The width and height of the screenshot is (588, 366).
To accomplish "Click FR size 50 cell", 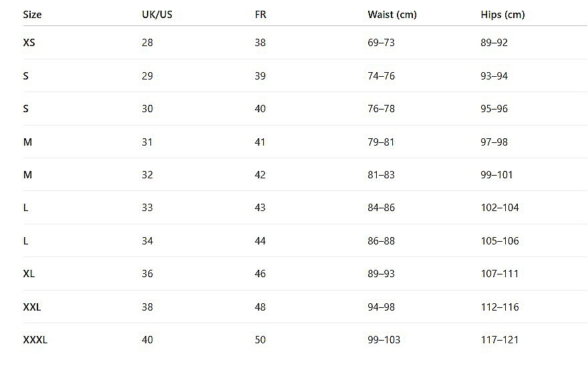I will (260, 340).
